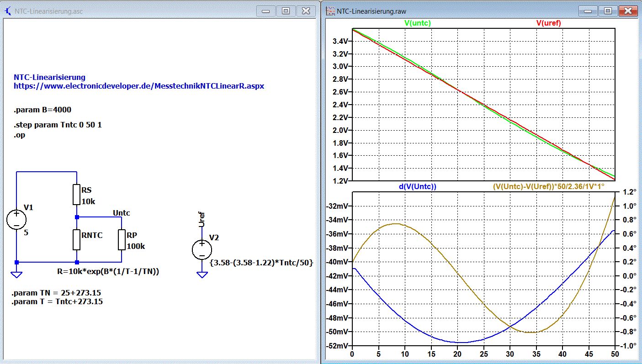
Task: Click the green V(untc) trace label
Action: click(417, 23)
